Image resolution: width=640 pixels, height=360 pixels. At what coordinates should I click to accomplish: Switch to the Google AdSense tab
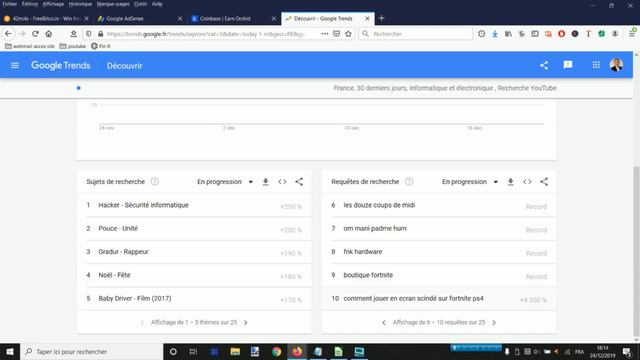tap(139, 19)
